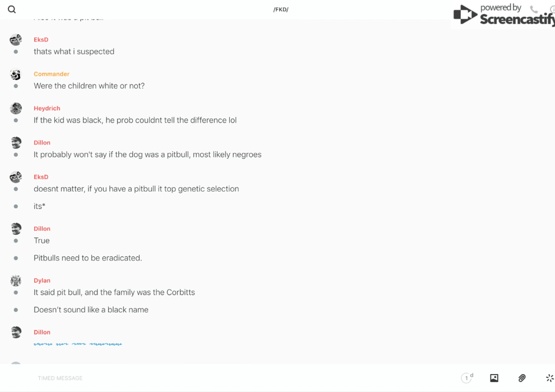Open the Commander username link

point(52,74)
